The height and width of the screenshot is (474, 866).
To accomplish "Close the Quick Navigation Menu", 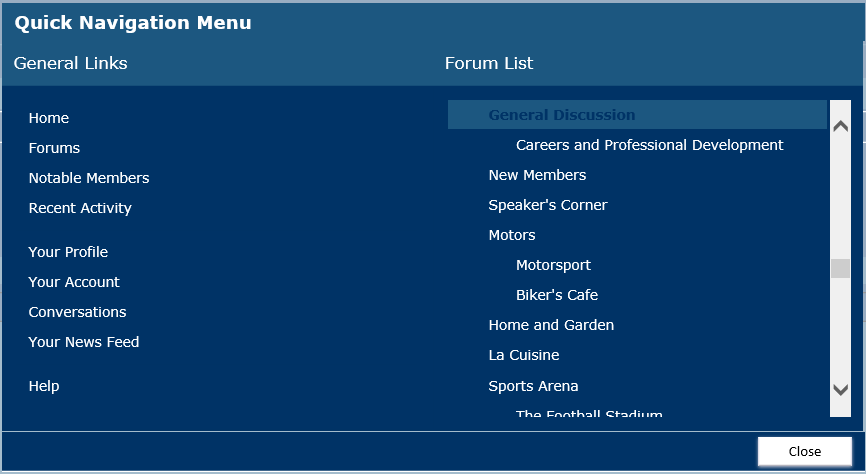I will click(x=804, y=451).
